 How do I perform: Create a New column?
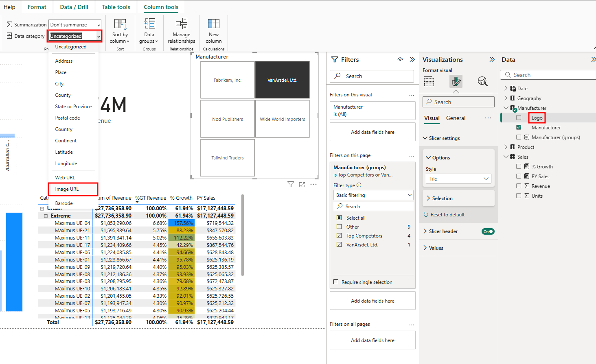click(x=214, y=31)
